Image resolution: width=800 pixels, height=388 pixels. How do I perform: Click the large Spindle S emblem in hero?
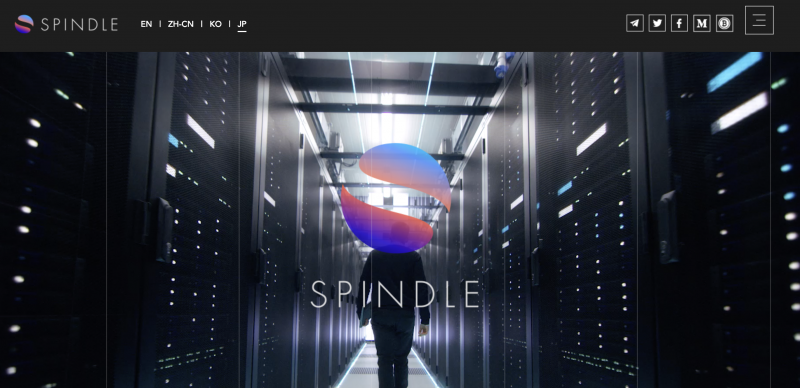396,198
